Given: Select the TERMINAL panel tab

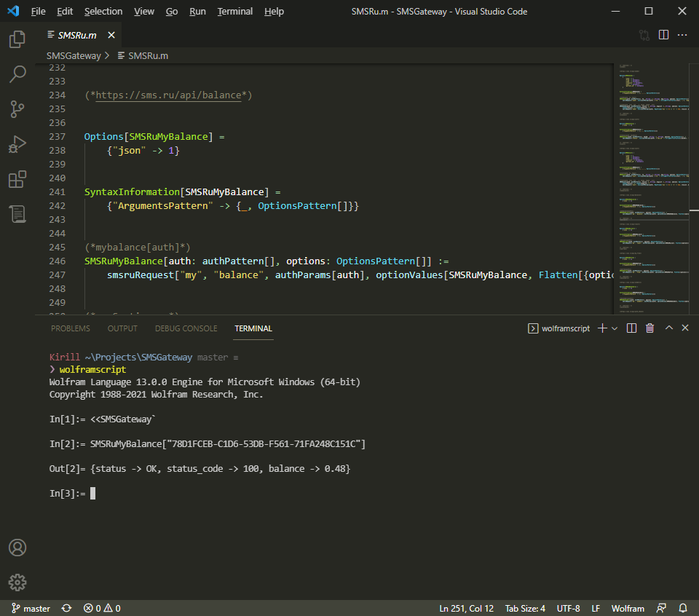Looking at the screenshot, I should coord(253,328).
